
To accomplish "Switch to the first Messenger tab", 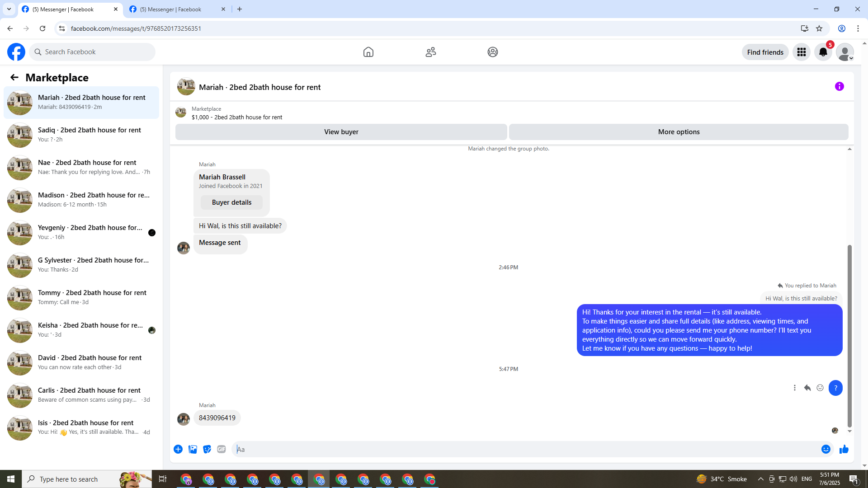I will click(x=71, y=9).
